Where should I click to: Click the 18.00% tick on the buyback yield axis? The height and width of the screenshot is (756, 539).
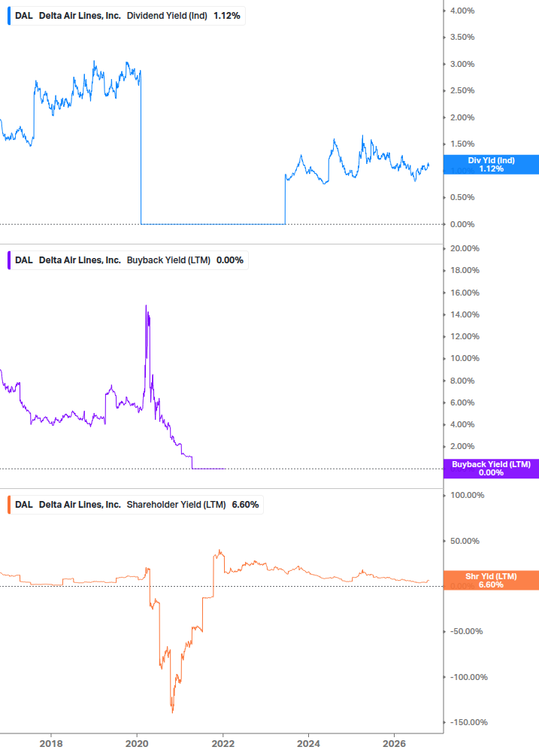[x=465, y=271]
